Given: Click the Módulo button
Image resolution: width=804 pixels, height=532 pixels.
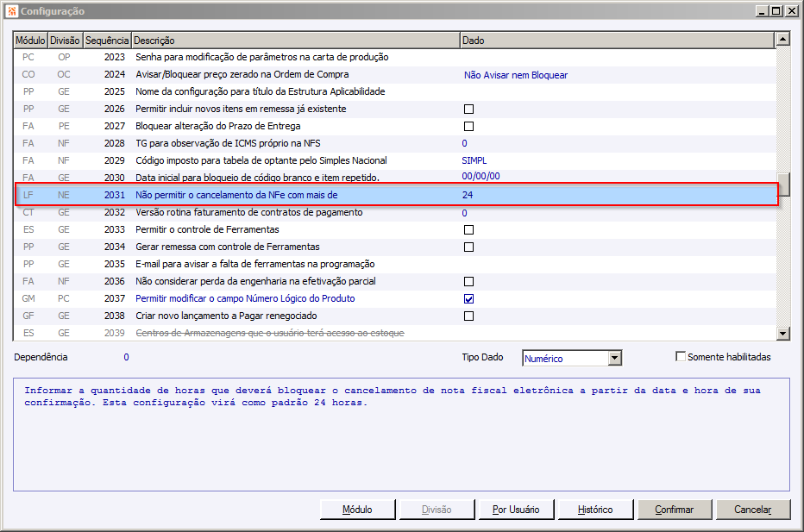Looking at the screenshot, I should pos(357,510).
